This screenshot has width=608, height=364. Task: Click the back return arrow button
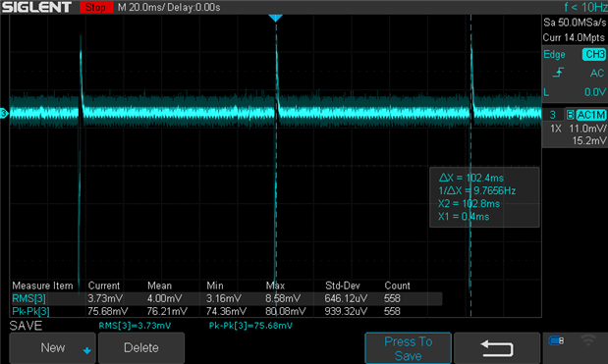tap(497, 348)
